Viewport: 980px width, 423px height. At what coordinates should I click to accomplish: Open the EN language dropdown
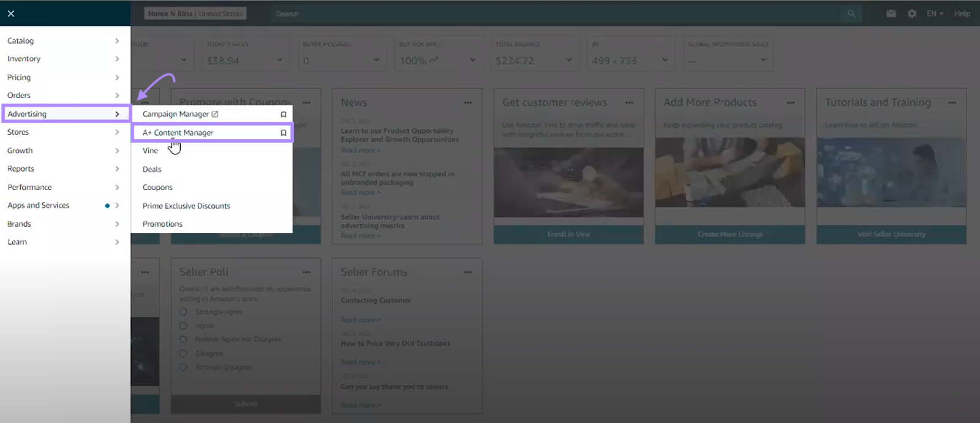tap(935, 13)
